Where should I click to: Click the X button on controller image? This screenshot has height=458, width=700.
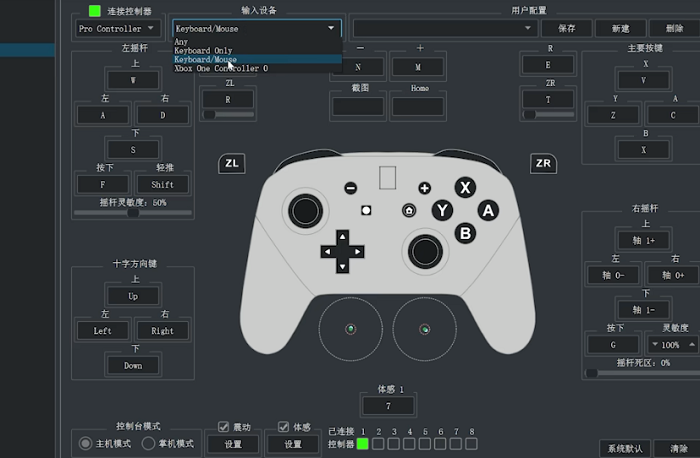[x=465, y=188]
